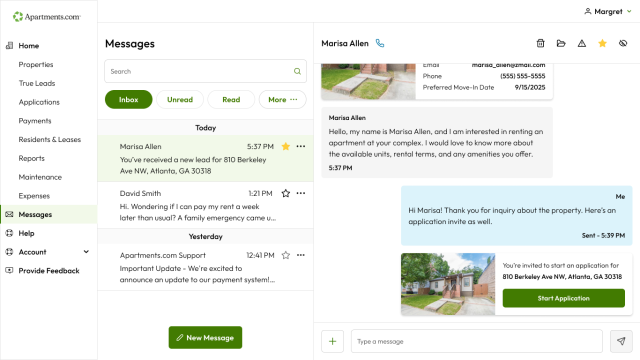
Task: Send message with paper plane icon
Action: pos(621,341)
